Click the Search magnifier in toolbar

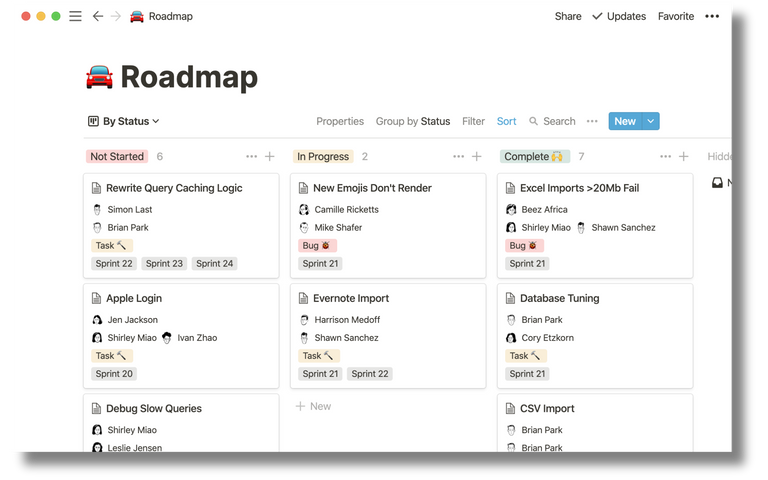pyautogui.click(x=534, y=121)
